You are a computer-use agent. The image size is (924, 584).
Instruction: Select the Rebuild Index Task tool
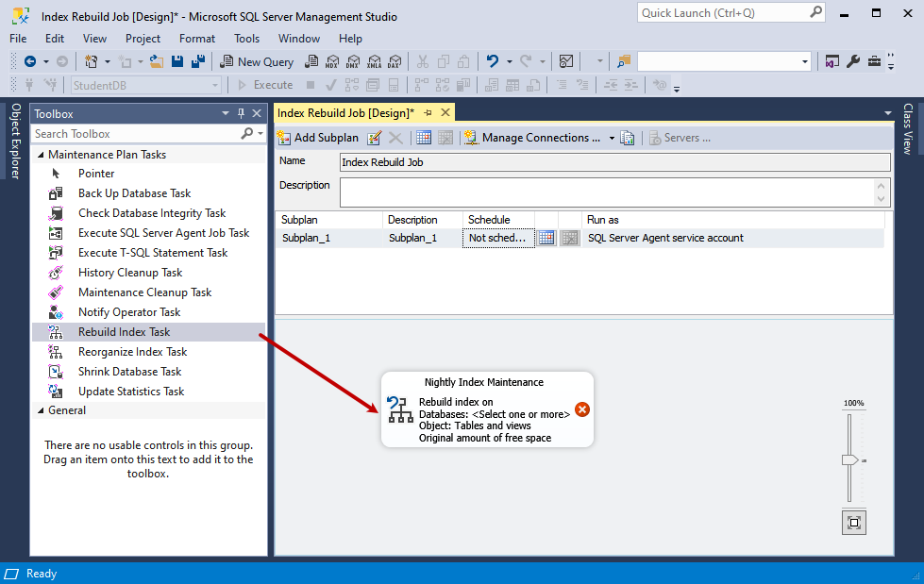pyautogui.click(x=124, y=331)
